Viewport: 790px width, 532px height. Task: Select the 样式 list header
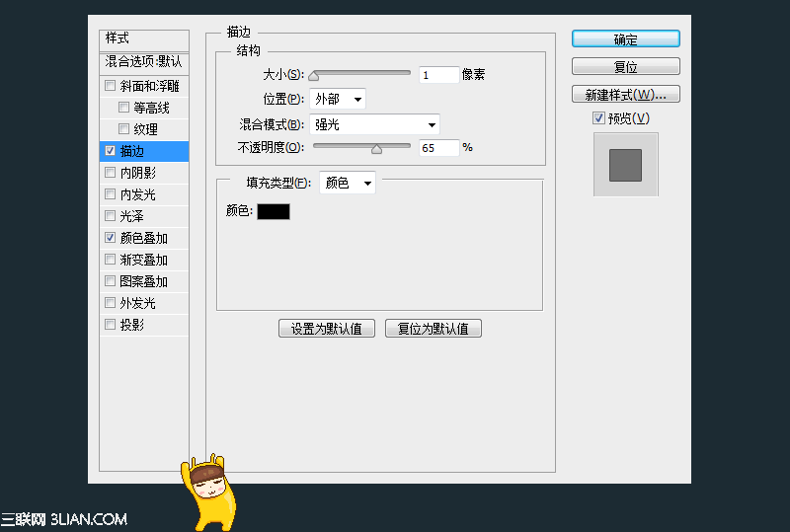tap(144, 38)
